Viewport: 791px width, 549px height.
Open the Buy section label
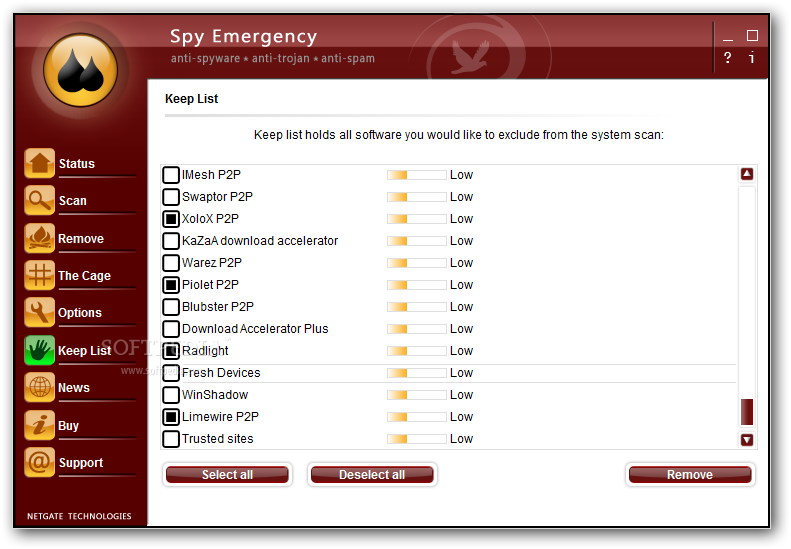[x=68, y=425]
